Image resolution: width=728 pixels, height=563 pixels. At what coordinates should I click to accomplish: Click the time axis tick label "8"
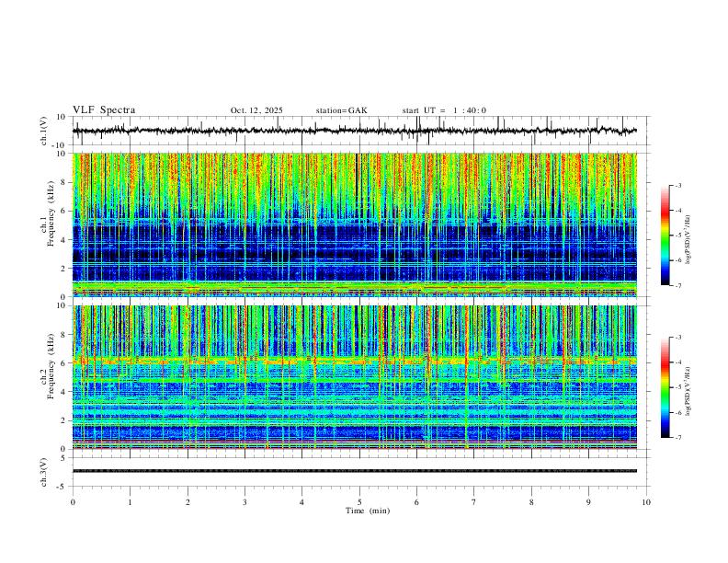click(x=531, y=502)
